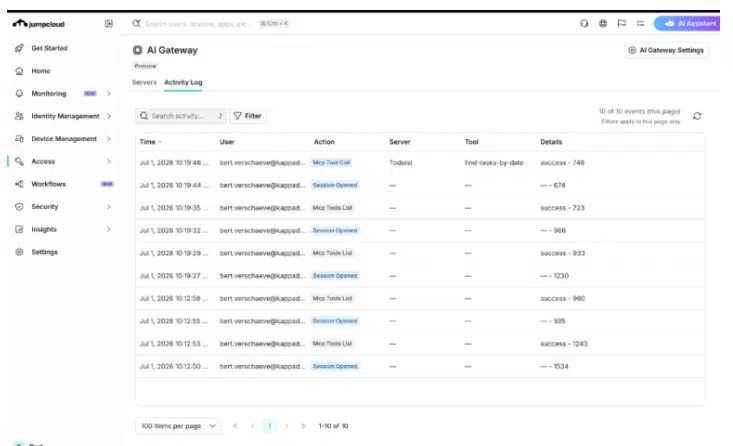Screen dimensions: 733x446
Task: Click the User column header
Action: click(227, 142)
